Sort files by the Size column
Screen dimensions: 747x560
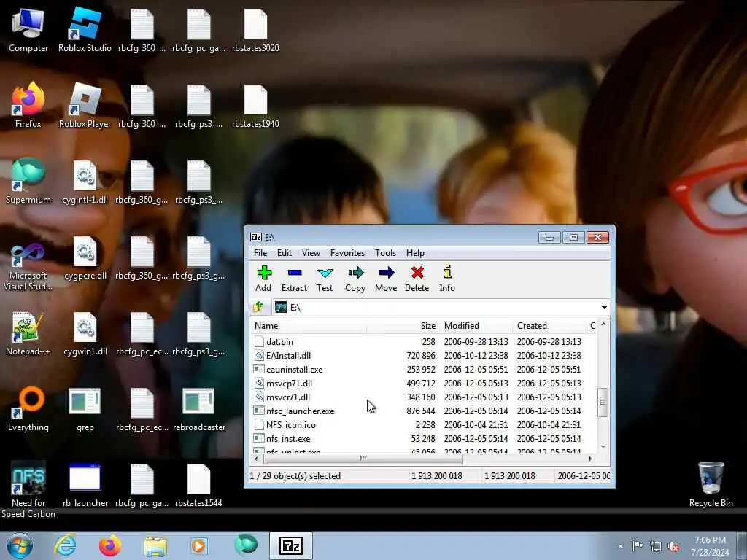(x=403, y=326)
